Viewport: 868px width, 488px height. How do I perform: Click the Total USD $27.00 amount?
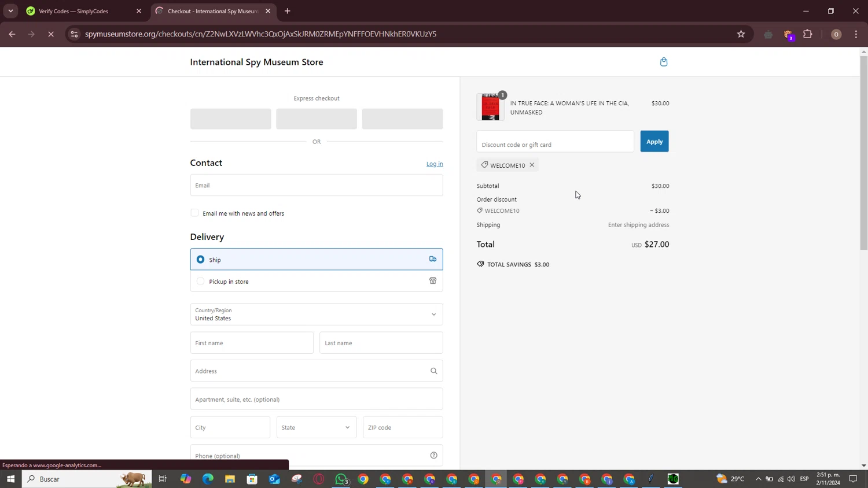pos(650,245)
